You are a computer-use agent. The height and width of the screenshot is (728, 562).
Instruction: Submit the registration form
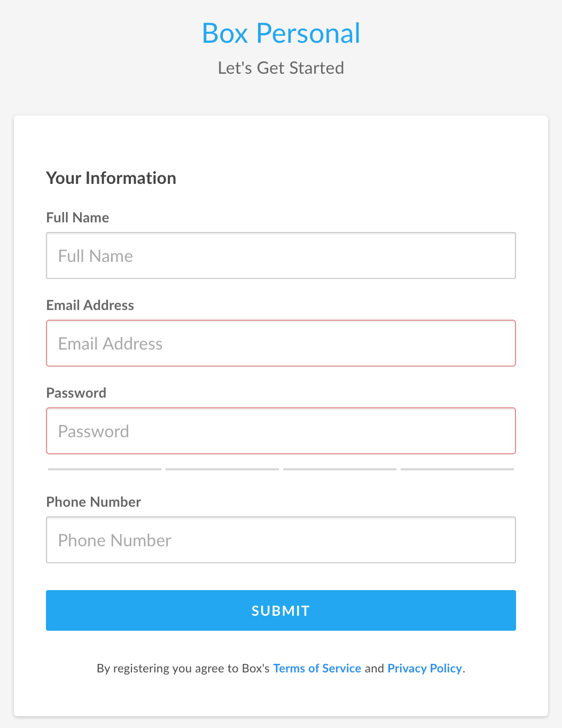pyautogui.click(x=281, y=610)
